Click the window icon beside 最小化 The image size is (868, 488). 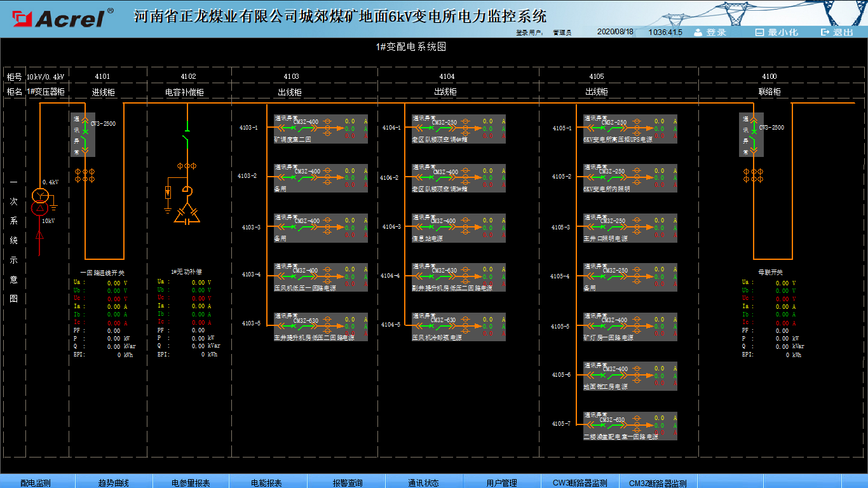[x=759, y=32]
